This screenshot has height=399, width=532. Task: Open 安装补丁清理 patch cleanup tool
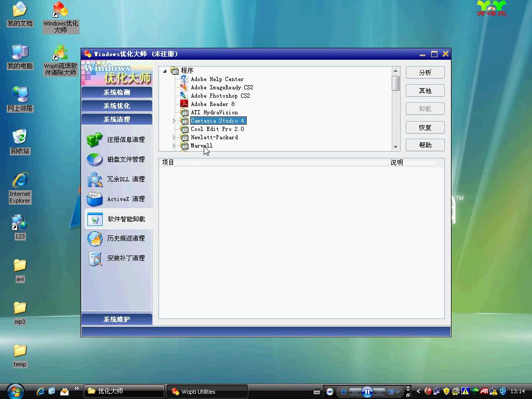coord(116,258)
